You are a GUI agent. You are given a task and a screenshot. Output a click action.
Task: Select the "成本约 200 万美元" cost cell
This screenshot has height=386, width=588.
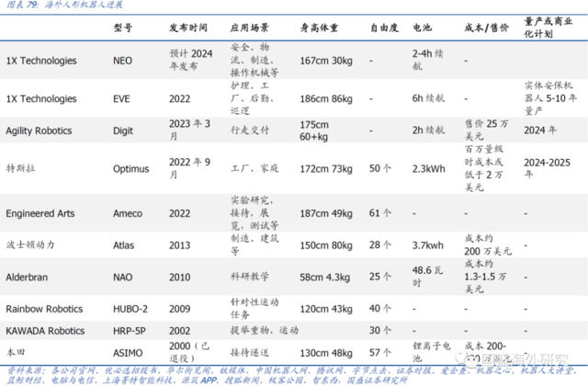point(488,244)
